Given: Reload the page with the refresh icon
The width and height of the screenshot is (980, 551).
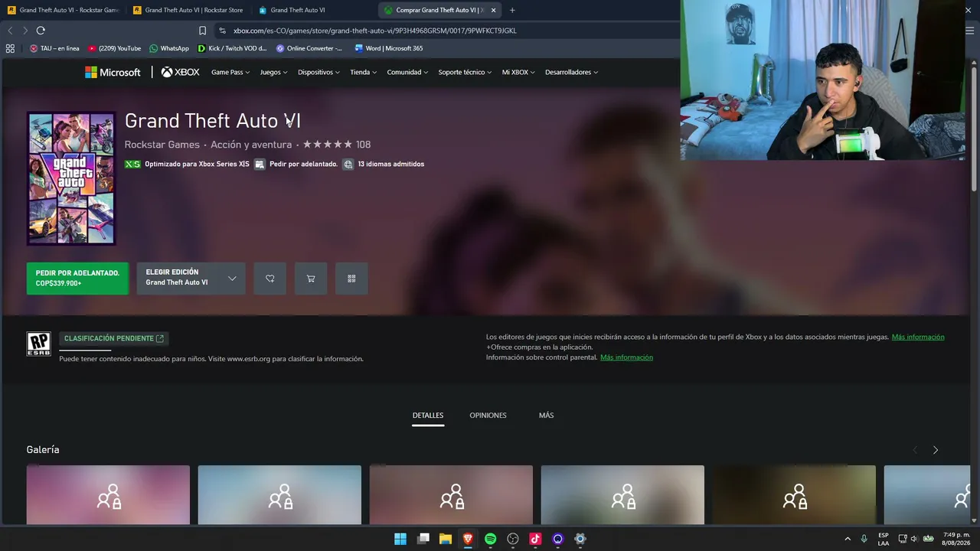Looking at the screenshot, I should [41, 31].
